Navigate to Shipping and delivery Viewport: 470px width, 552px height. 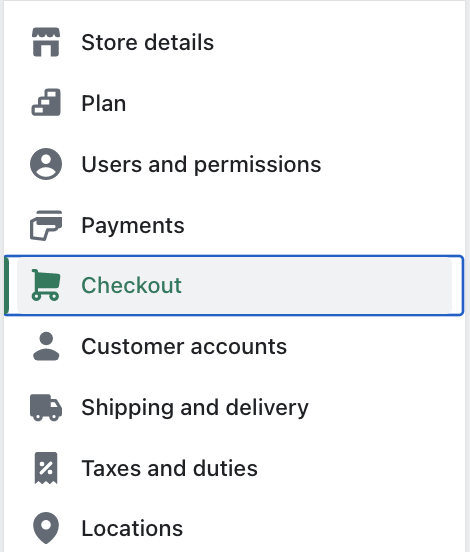[195, 408]
